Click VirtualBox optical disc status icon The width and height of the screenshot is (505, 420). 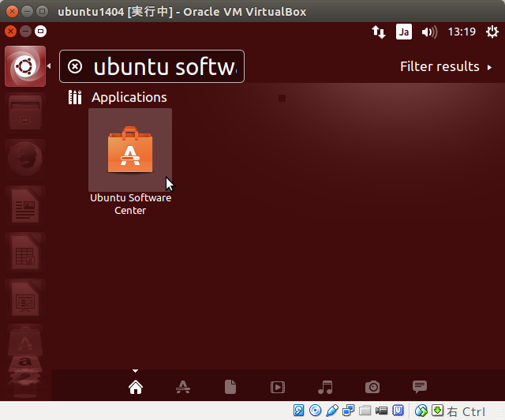(x=316, y=411)
